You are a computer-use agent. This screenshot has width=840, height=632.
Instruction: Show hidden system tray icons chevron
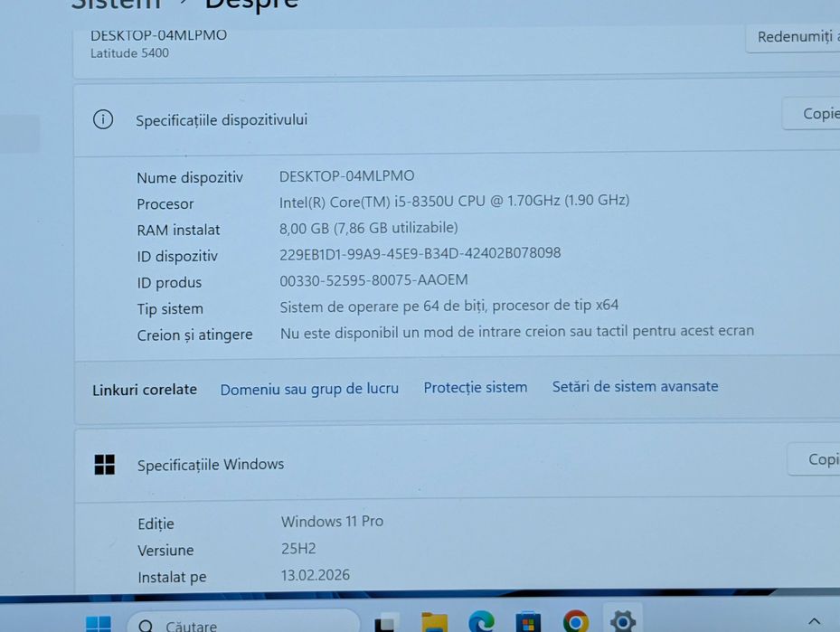click(814, 621)
